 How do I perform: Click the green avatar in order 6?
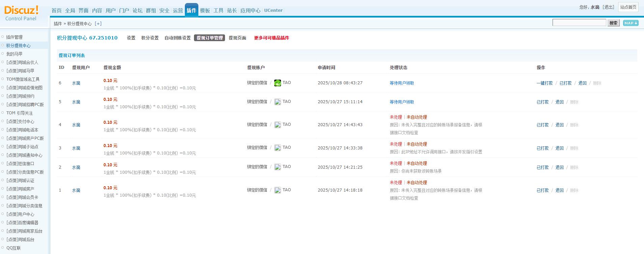(x=278, y=83)
